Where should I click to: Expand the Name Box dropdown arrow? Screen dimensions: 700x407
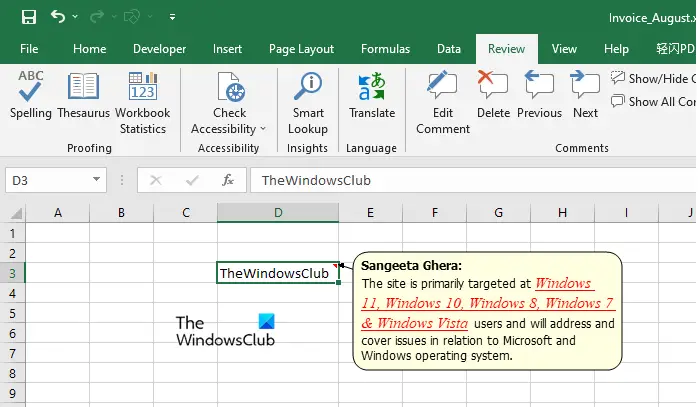[x=96, y=180]
